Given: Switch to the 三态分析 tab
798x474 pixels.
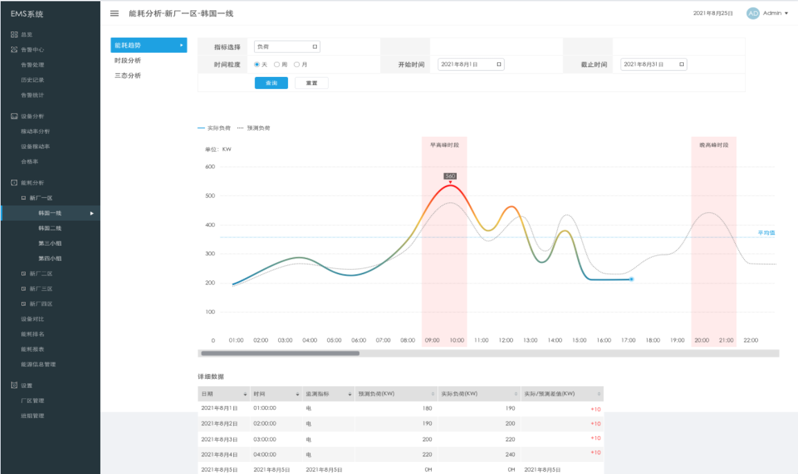Looking at the screenshot, I should click(127, 75).
